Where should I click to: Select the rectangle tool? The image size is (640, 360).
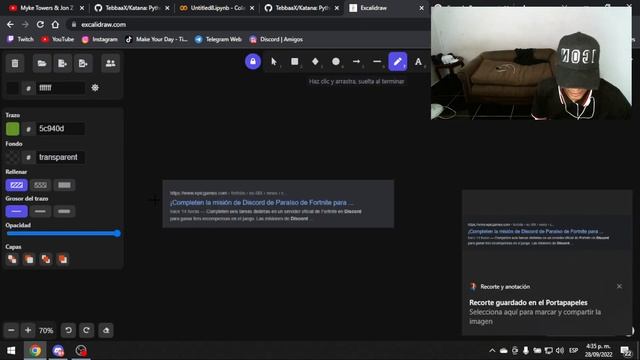295,62
